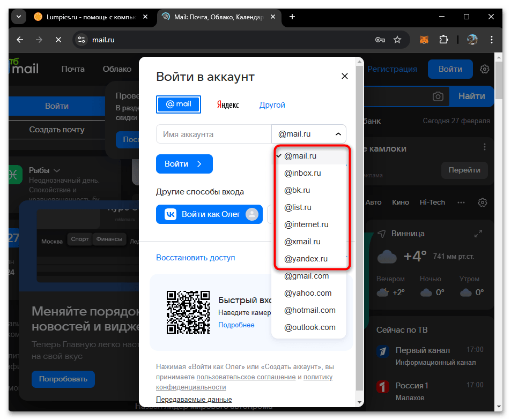Open page settings gear in header
The image size is (511, 420).
[x=485, y=69]
